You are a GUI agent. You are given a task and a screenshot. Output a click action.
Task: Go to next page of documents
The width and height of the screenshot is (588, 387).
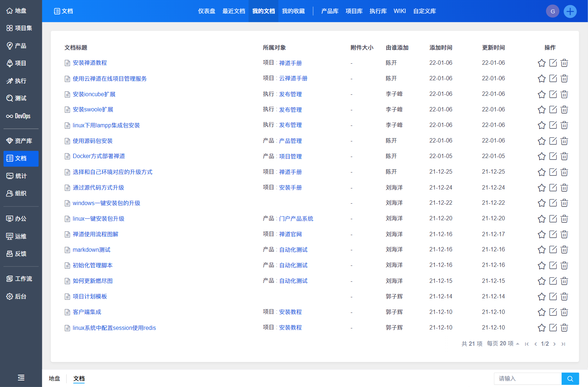click(554, 344)
